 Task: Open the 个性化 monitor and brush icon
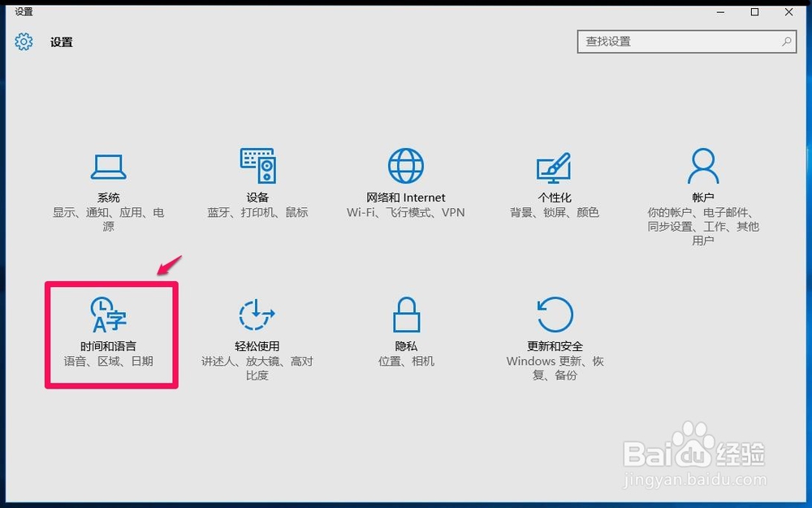(x=554, y=167)
